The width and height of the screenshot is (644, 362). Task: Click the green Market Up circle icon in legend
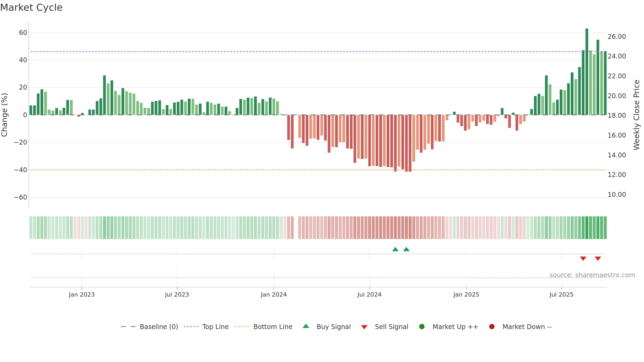422,327
